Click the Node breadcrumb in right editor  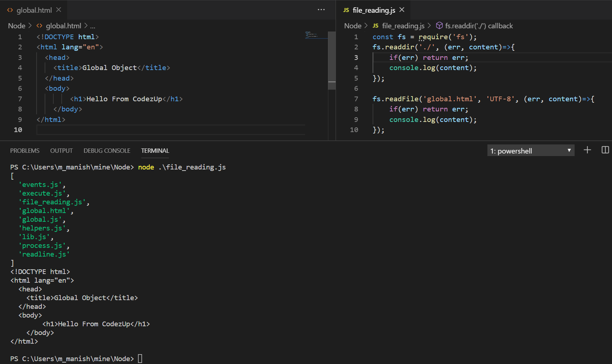click(353, 26)
